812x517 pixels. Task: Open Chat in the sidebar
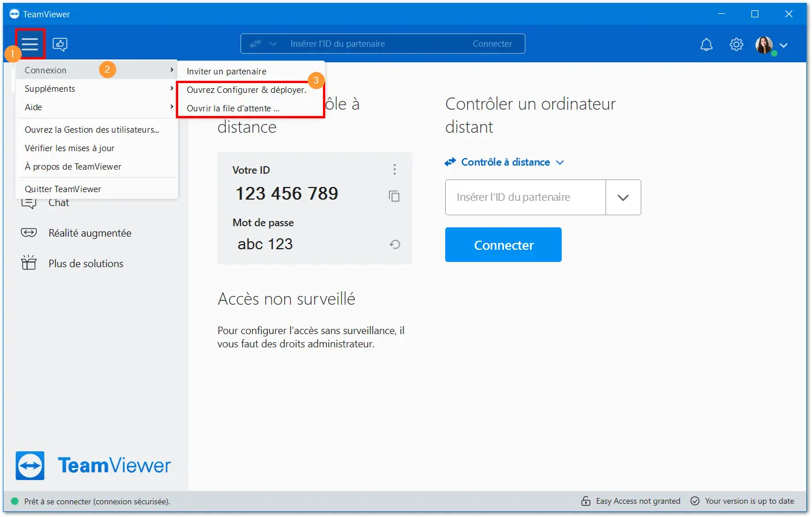(x=59, y=203)
